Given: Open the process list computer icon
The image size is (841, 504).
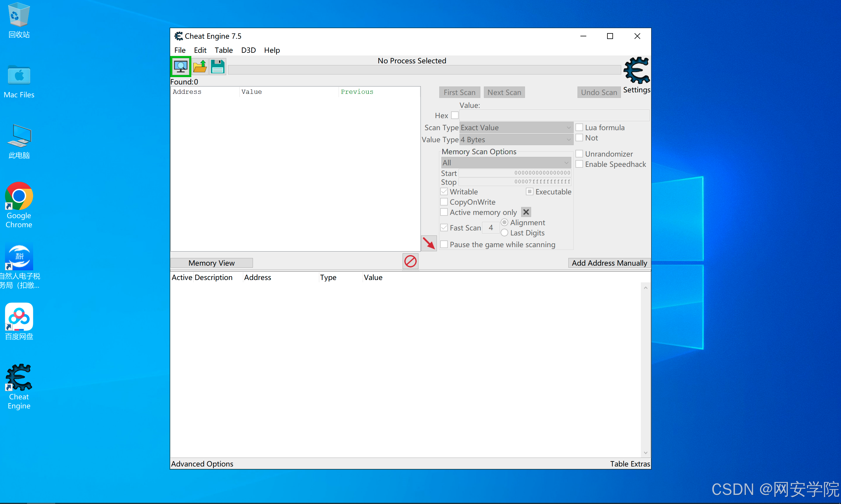Looking at the screenshot, I should [x=180, y=67].
